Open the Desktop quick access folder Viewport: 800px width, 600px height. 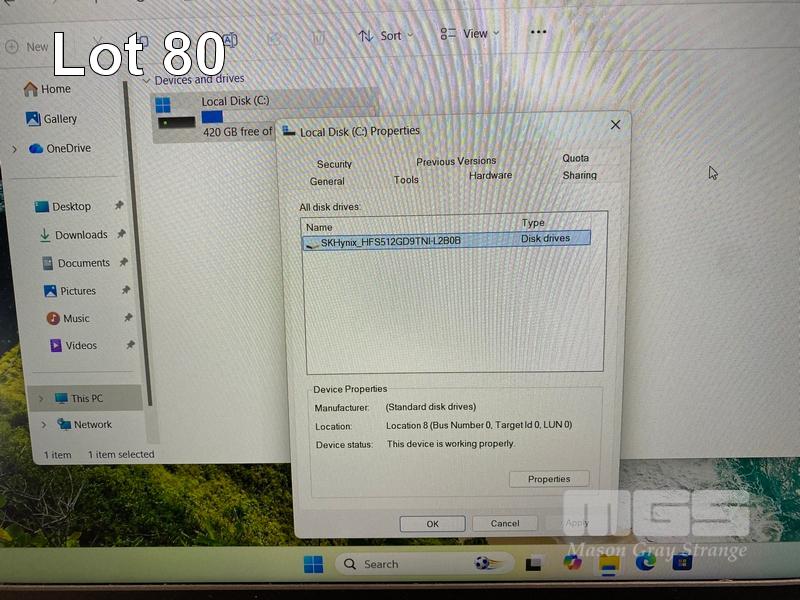tap(63, 207)
